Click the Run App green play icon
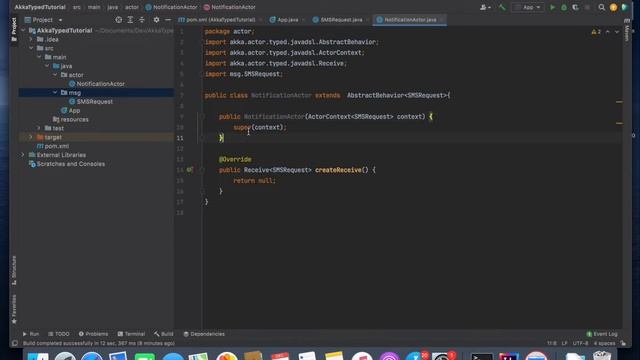The width and height of the screenshot is (640, 360). 552,7
